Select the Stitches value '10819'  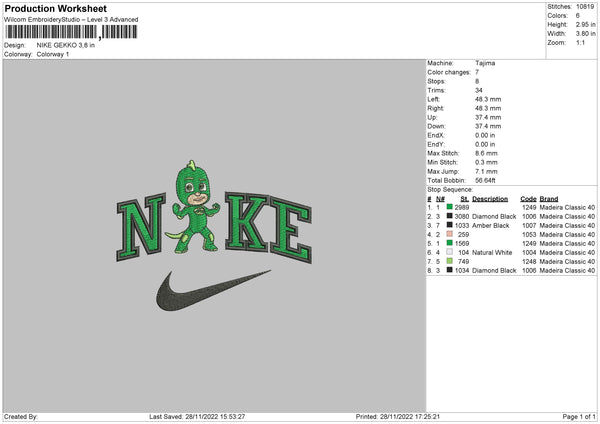click(x=585, y=7)
